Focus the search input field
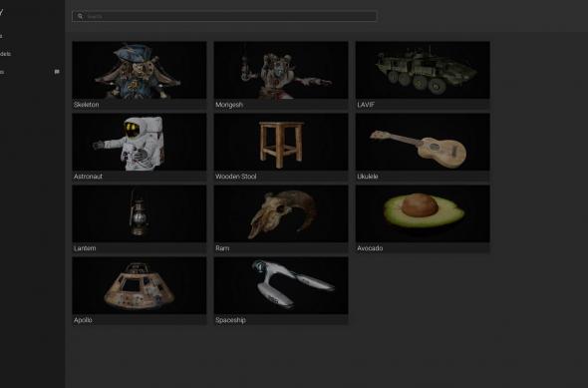588x388 pixels. point(224,16)
